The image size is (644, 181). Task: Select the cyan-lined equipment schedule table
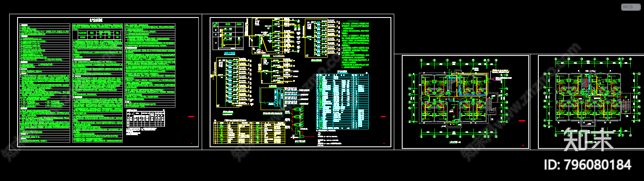(x=343, y=102)
